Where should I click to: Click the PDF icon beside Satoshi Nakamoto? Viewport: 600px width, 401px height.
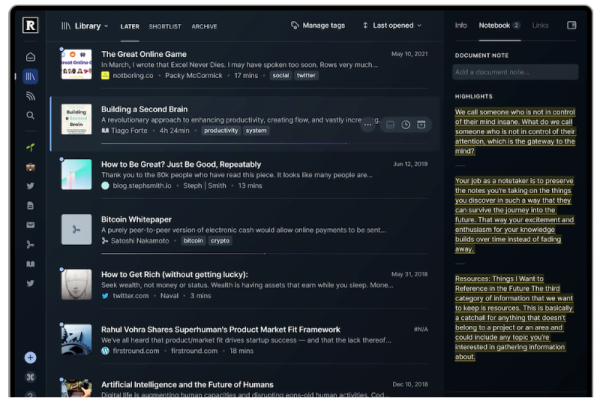click(x=104, y=241)
